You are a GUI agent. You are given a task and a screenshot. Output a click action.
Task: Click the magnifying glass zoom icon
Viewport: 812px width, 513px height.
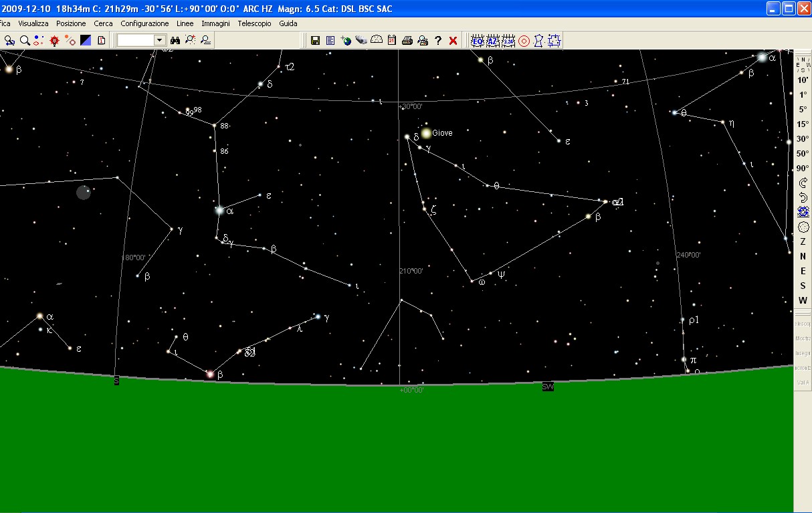(x=25, y=41)
